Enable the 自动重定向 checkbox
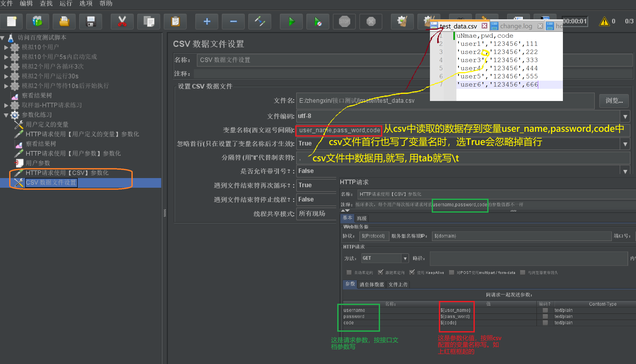Viewport: 636px width, 364px height. pos(349,272)
